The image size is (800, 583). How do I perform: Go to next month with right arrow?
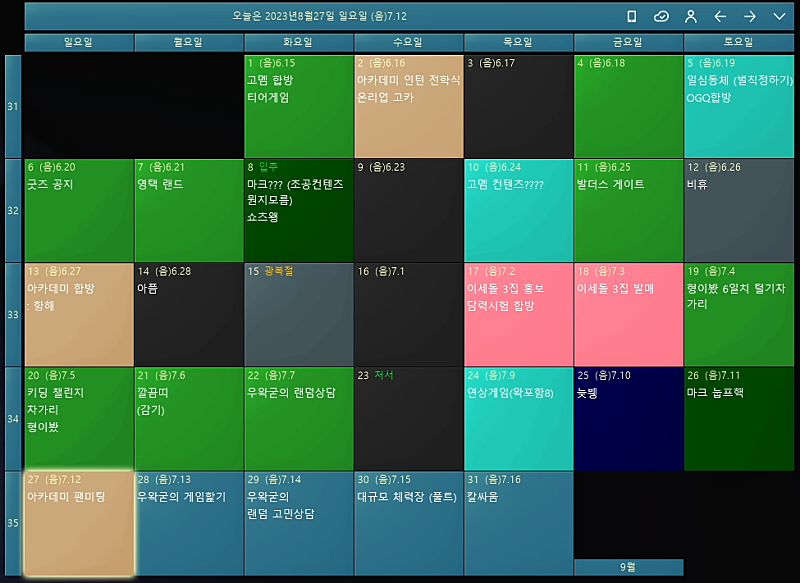click(749, 17)
